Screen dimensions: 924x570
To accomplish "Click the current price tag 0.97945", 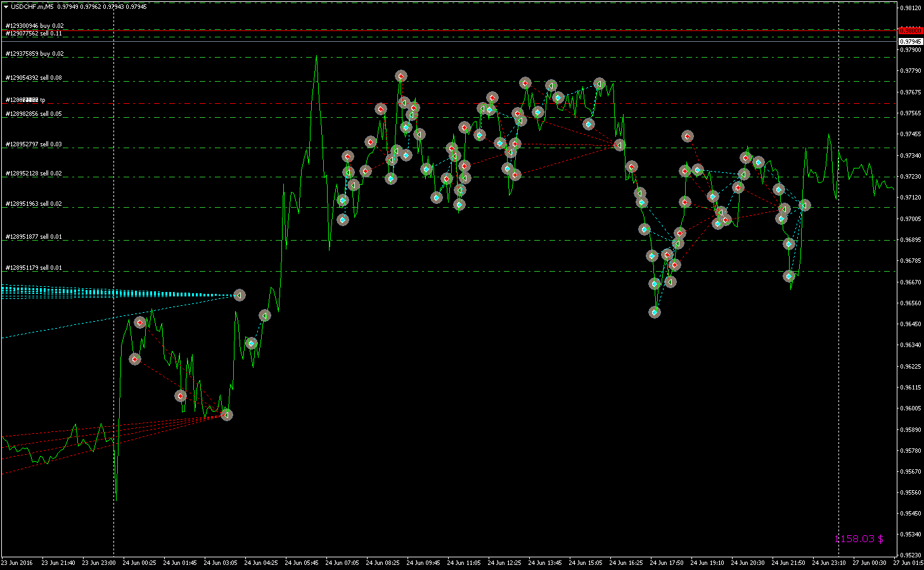I will tap(911, 41).
